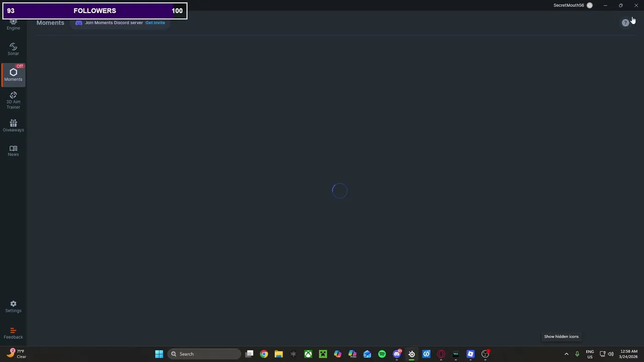This screenshot has width=644, height=362.
Task: Click the help question mark icon
Action: tap(625, 23)
